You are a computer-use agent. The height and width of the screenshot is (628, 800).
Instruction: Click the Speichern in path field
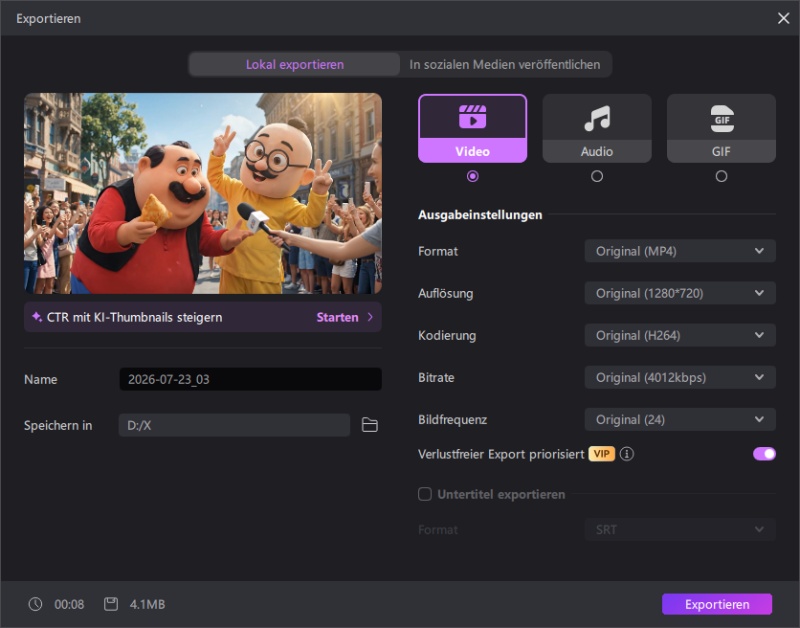pyautogui.click(x=234, y=425)
